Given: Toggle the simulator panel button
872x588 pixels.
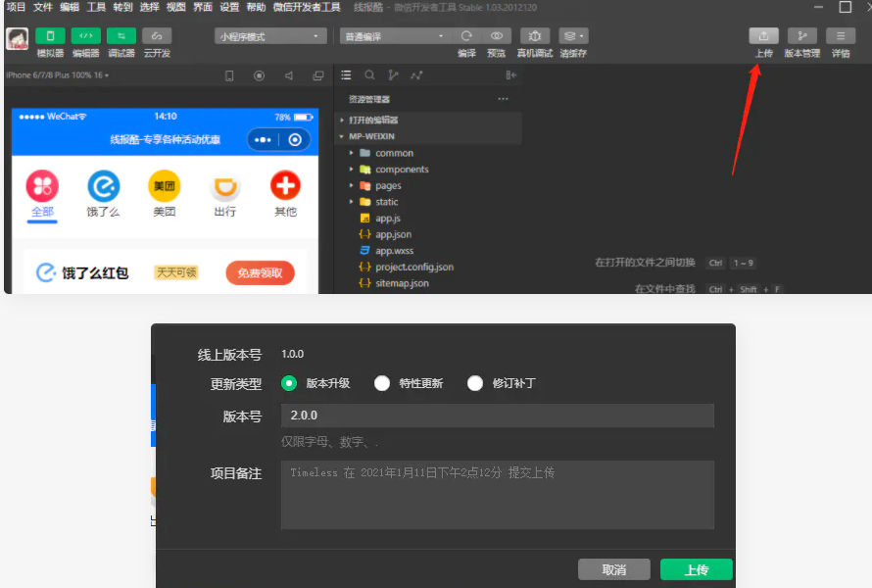Looking at the screenshot, I should tap(50, 36).
